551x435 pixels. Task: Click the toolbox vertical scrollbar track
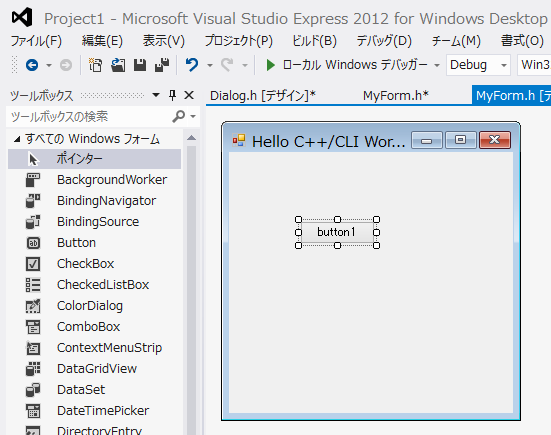tap(192, 290)
